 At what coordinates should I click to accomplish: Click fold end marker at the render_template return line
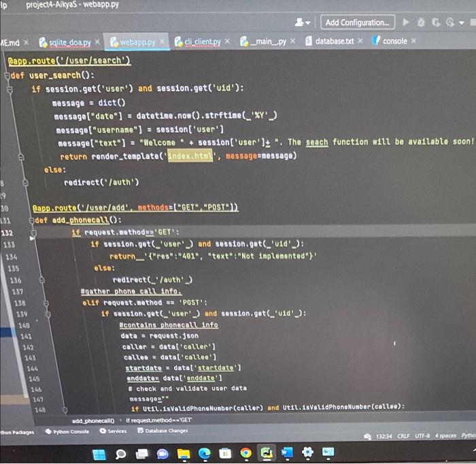21,157
